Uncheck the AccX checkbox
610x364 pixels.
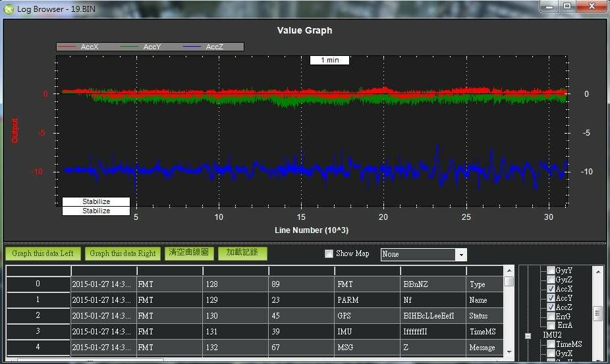point(551,289)
